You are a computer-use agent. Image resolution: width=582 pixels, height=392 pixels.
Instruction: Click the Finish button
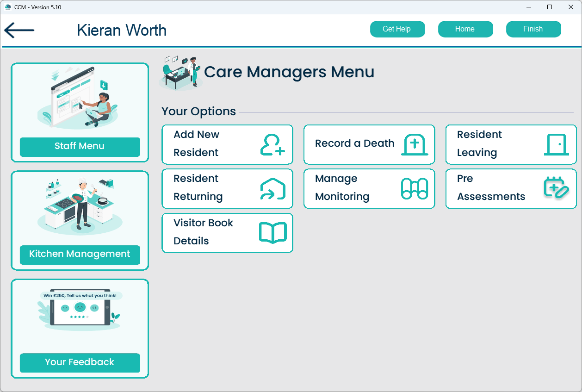point(533,29)
